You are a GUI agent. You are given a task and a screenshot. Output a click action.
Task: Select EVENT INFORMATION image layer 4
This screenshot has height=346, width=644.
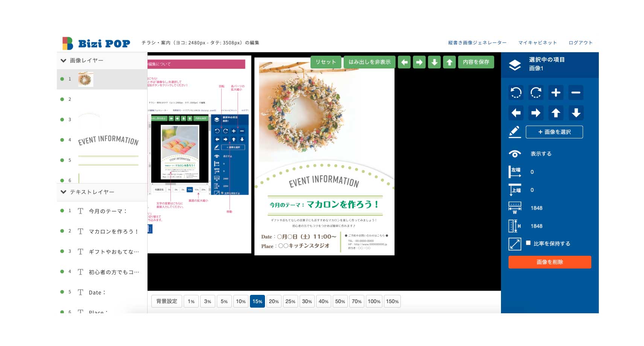pyautogui.click(x=108, y=140)
